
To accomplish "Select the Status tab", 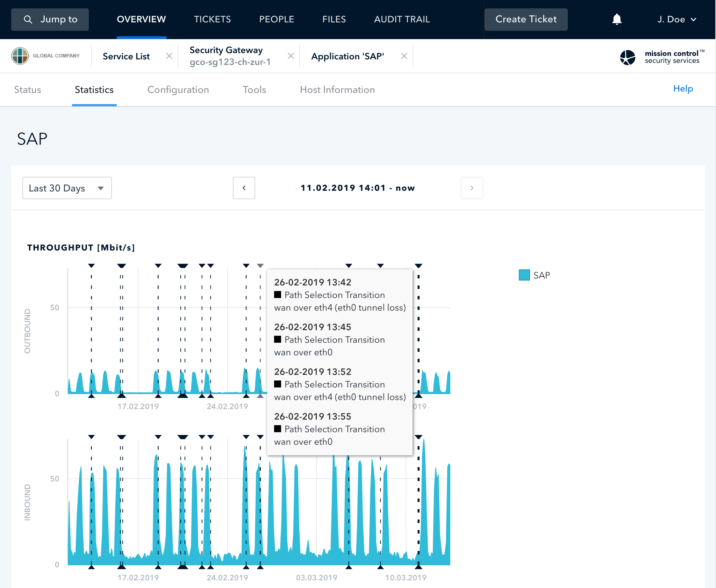I will [28, 90].
